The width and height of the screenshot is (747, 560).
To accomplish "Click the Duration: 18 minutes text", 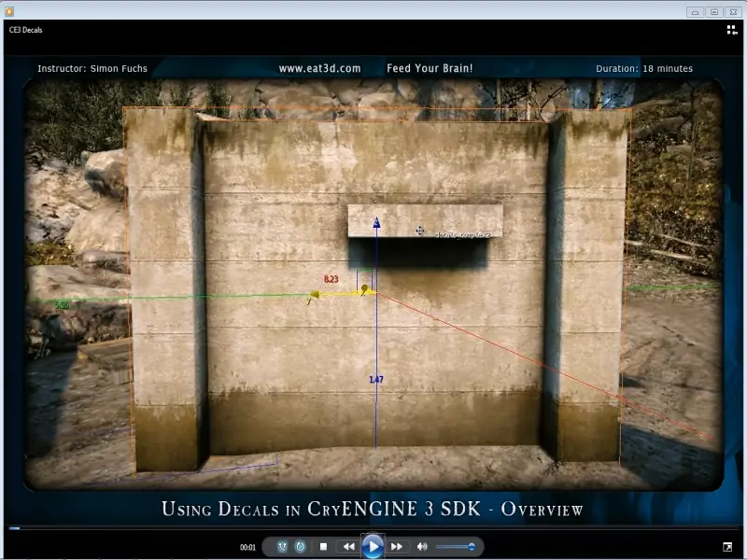I will click(644, 68).
